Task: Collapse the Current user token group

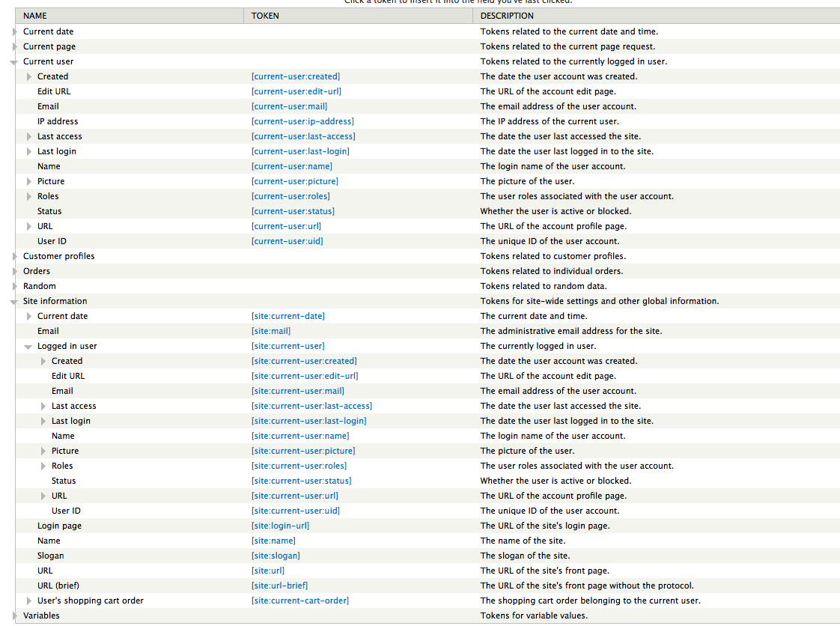Action: 14,62
